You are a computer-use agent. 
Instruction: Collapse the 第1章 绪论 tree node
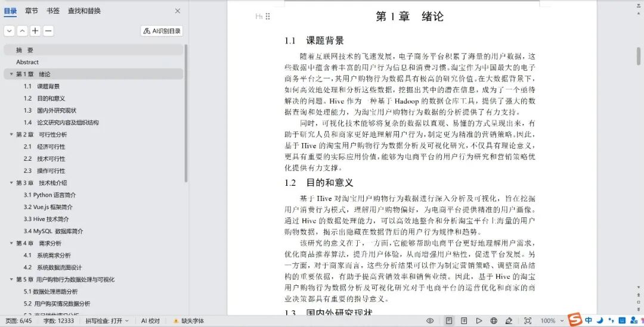11,74
